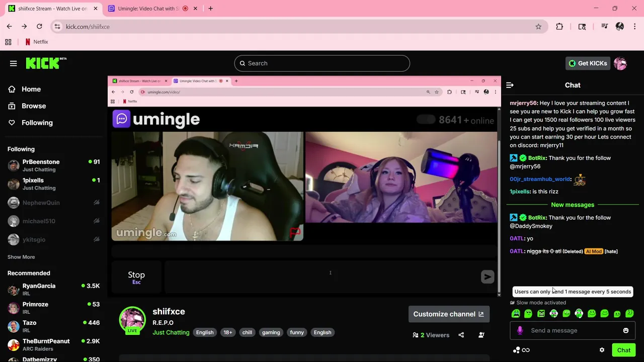This screenshot has height=362, width=644.
Task: Open PrBeenstone's channel from Following list
Action: coord(53,165)
